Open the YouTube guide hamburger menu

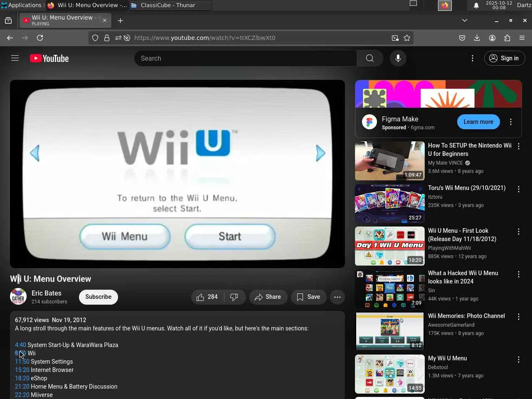point(15,58)
